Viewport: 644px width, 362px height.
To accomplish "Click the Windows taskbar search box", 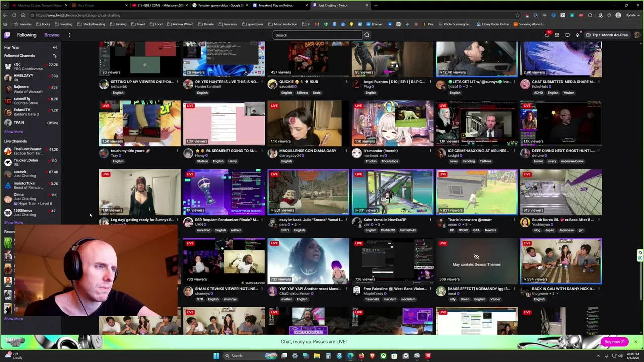I will 250,356.
